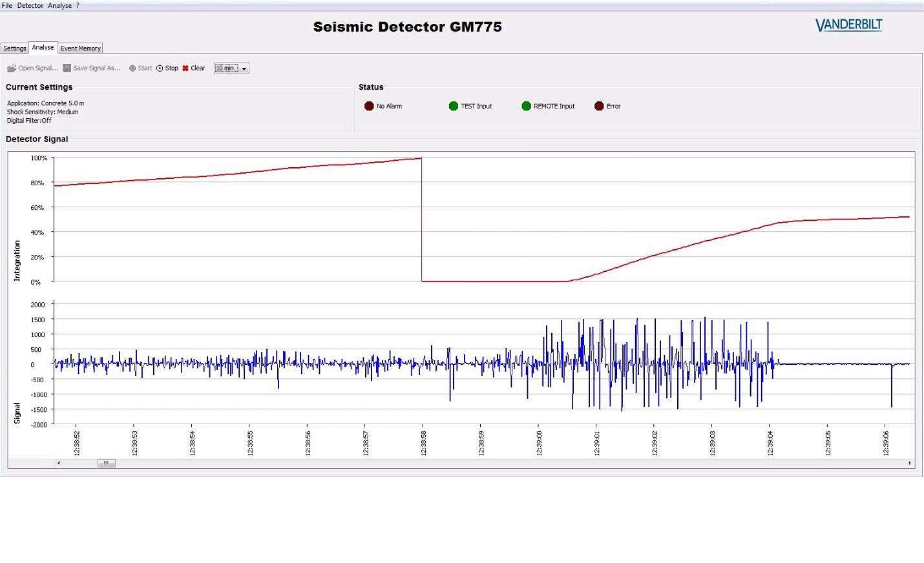Click the Open Signal folder icon
This screenshot has height=563, width=924.
(x=12, y=68)
